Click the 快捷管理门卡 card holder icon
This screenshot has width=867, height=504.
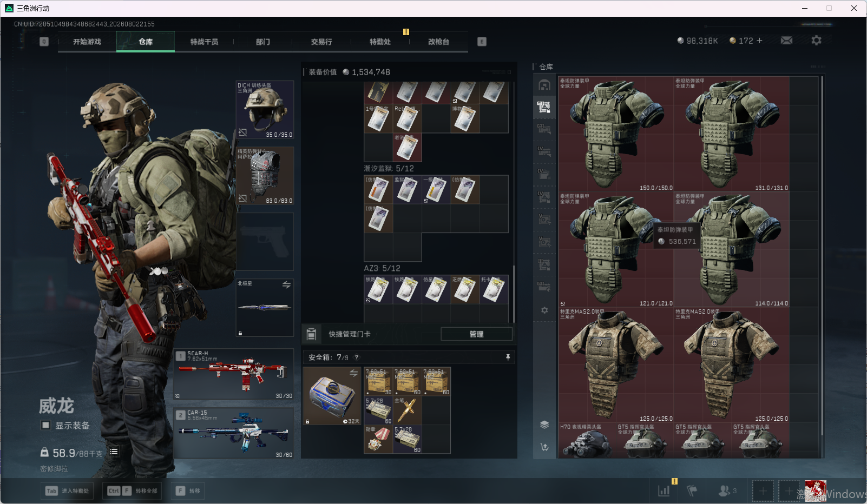(x=311, y=334)
